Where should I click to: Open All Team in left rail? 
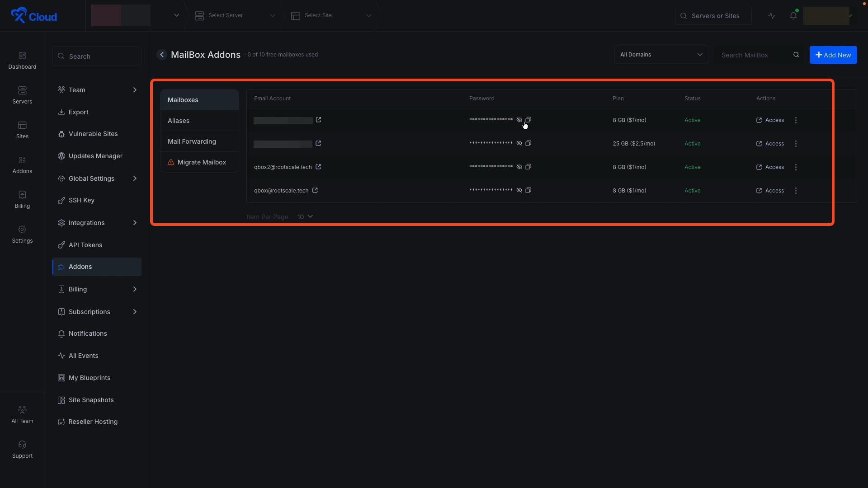tap(22, 415)
